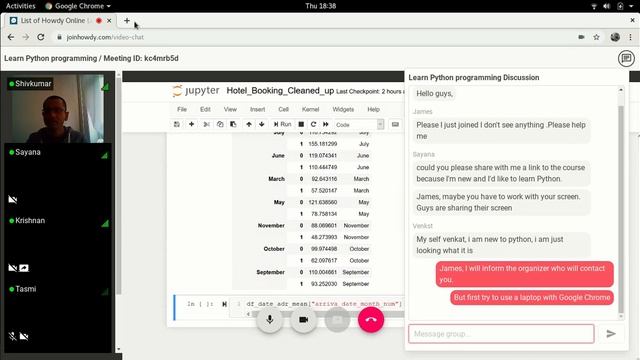Move selected cell down arrow
Screen dimensions: 640x360
point(262,124)
